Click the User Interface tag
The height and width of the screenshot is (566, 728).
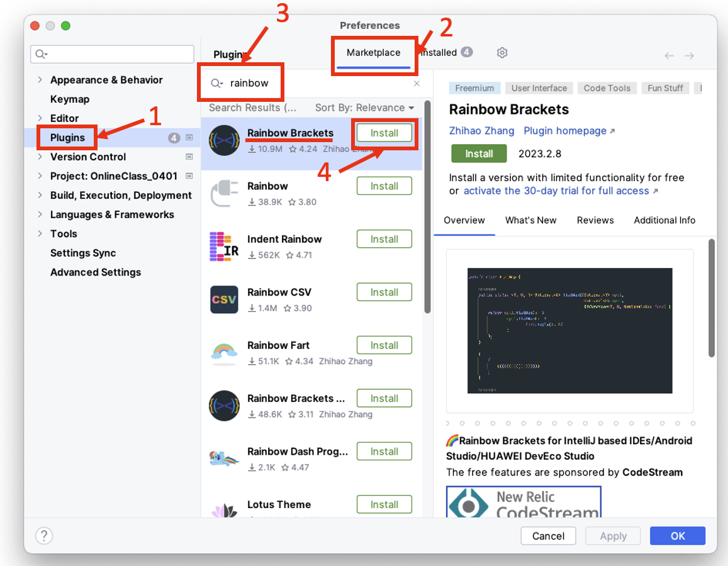coord(539,88)
